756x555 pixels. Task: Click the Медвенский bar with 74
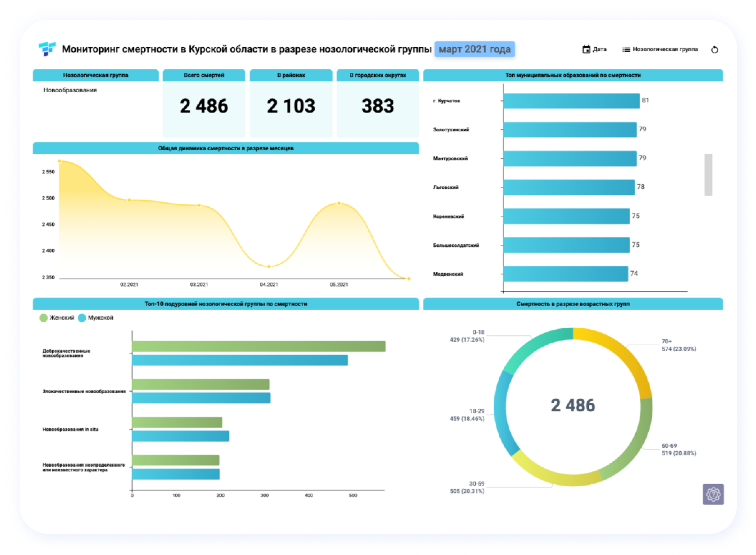tap(566, 274)
